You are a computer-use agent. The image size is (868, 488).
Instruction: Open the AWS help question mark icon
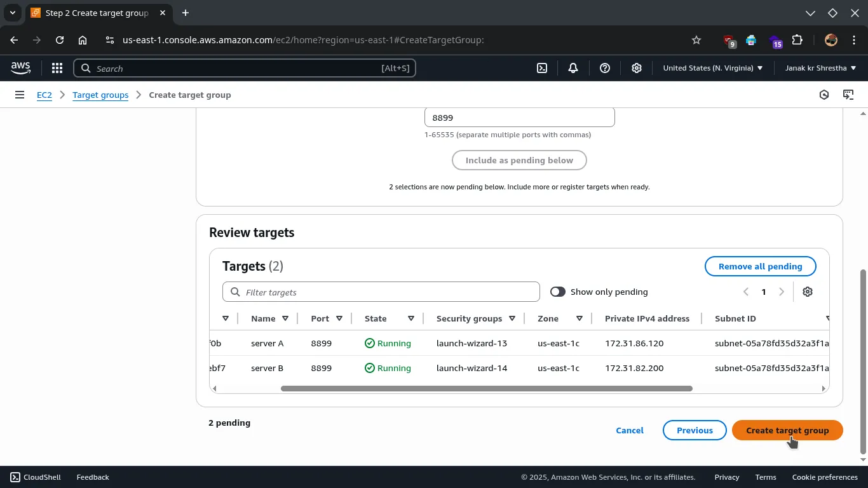(605, 68)
